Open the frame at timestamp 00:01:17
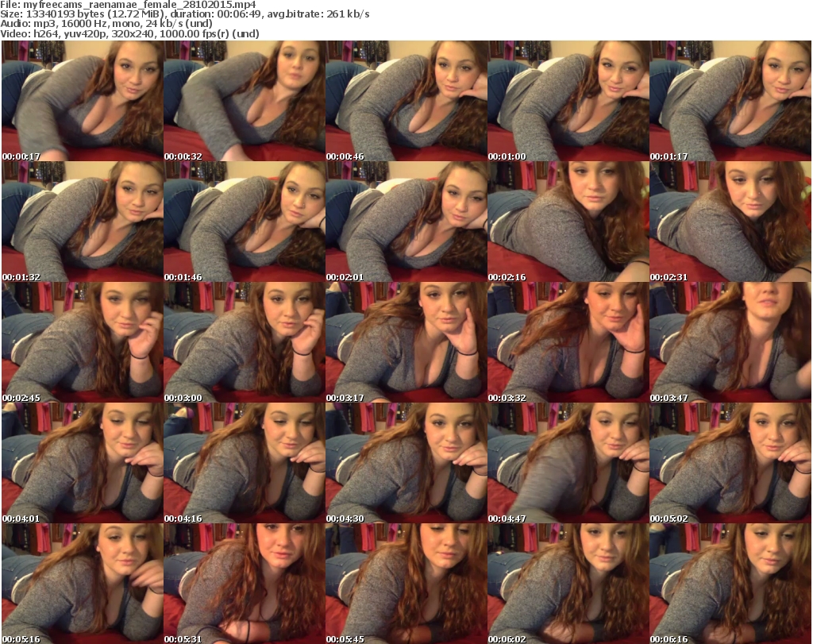This screenshot has width=813, height=644. pos(730,101)
